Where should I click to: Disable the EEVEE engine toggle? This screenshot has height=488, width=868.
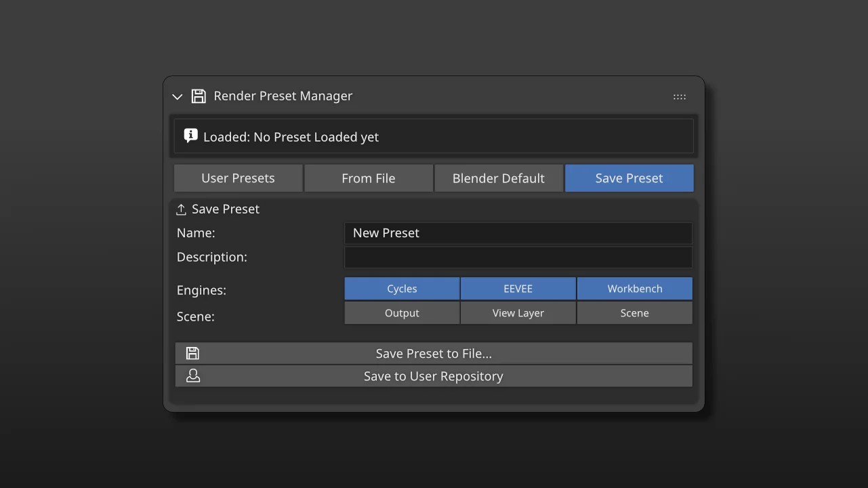[518, 288]
